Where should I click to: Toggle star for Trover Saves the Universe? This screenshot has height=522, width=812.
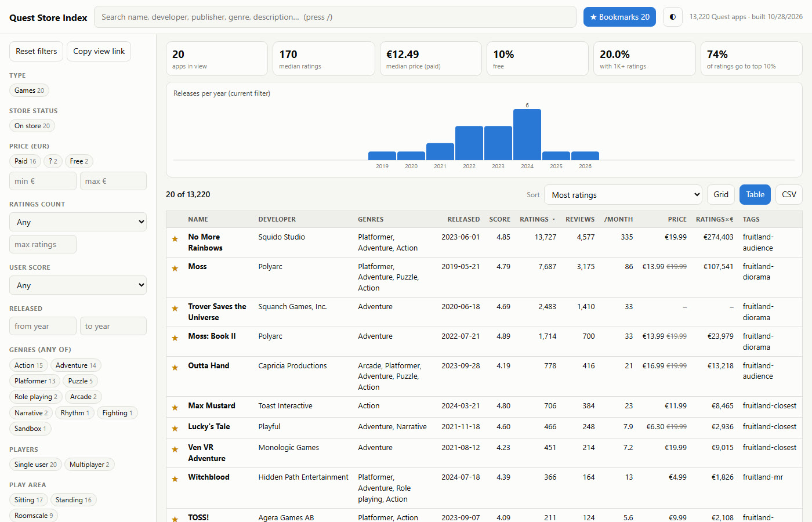(x=175, y=309)
